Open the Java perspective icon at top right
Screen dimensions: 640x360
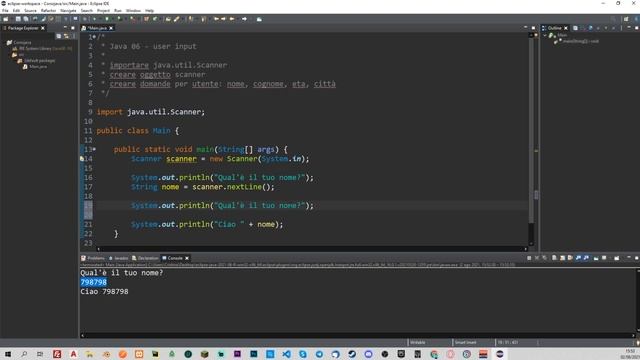637,19
